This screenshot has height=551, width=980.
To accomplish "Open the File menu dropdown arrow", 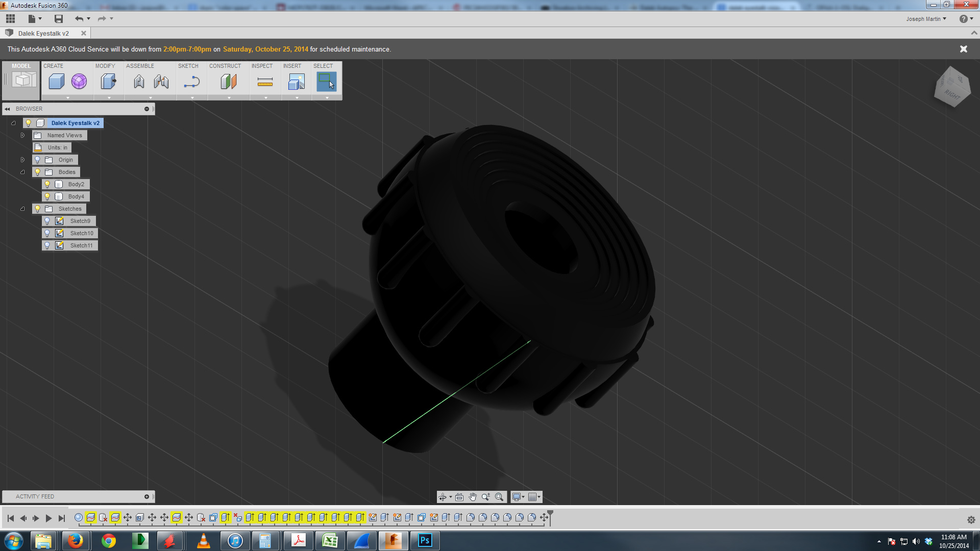I will (40, 19).
